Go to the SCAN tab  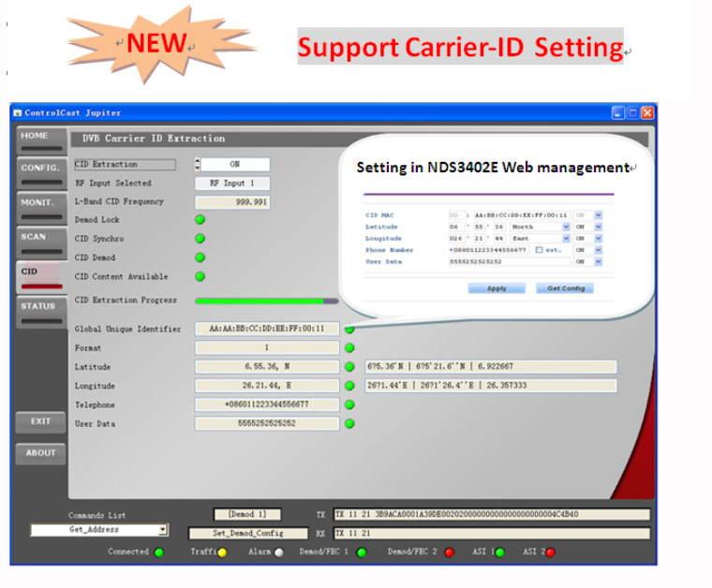pos(41,242)
